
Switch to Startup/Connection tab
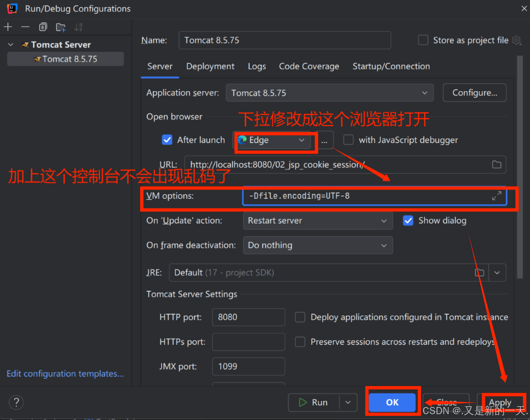(391, 66)
